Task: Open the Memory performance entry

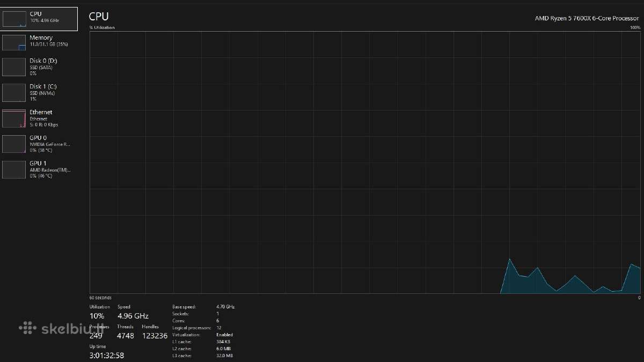Action: 39,43
